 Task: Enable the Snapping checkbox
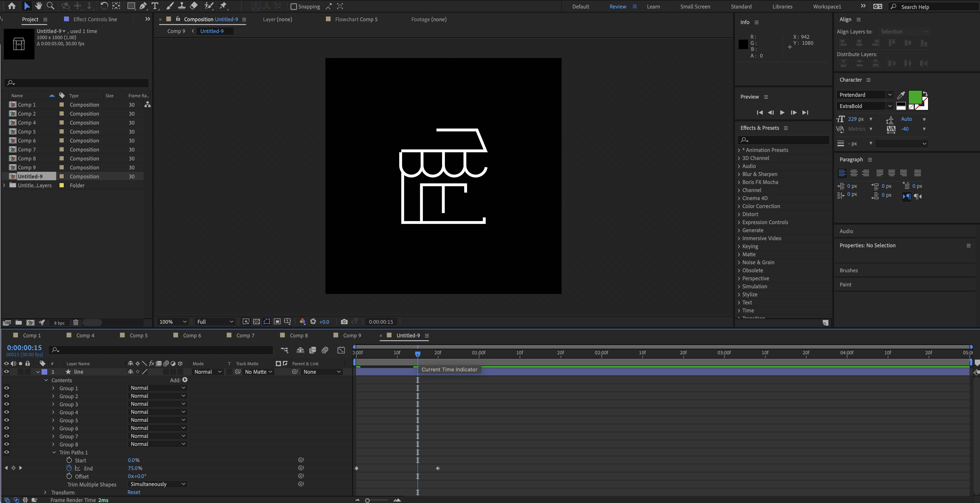[x=294, y=6]
